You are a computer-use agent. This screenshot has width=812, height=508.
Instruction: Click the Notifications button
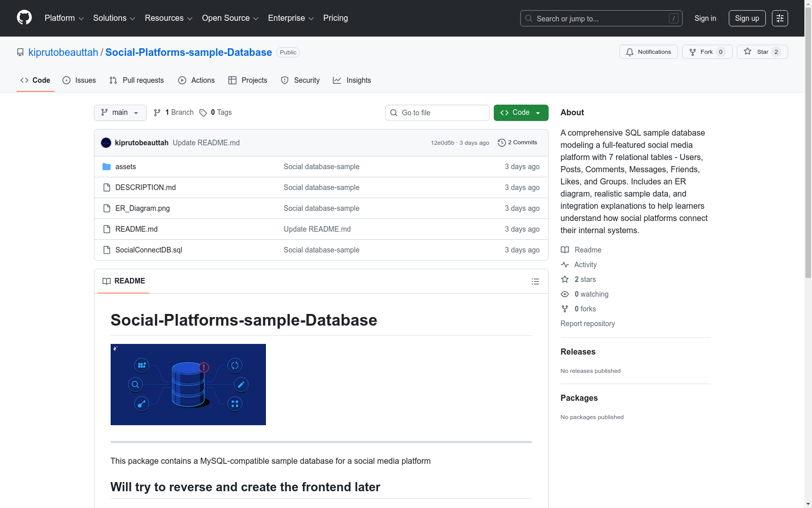(x=649, y=52)
